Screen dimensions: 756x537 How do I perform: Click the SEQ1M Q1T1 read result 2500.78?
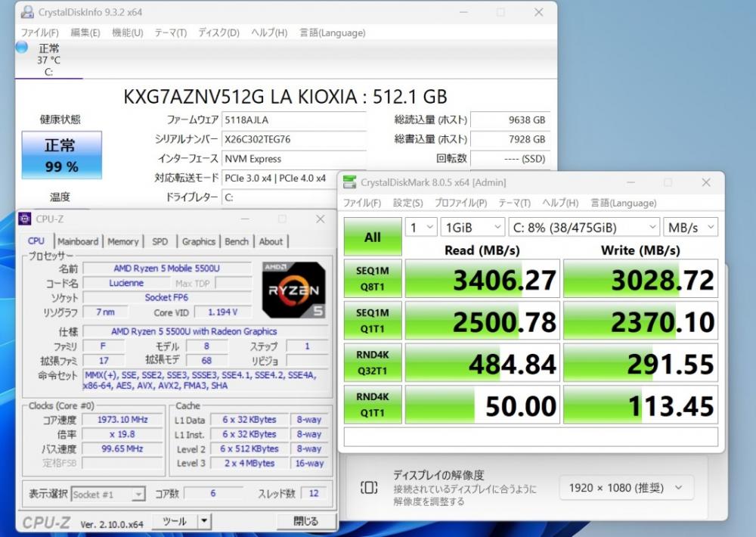click(x=482, y=321)
